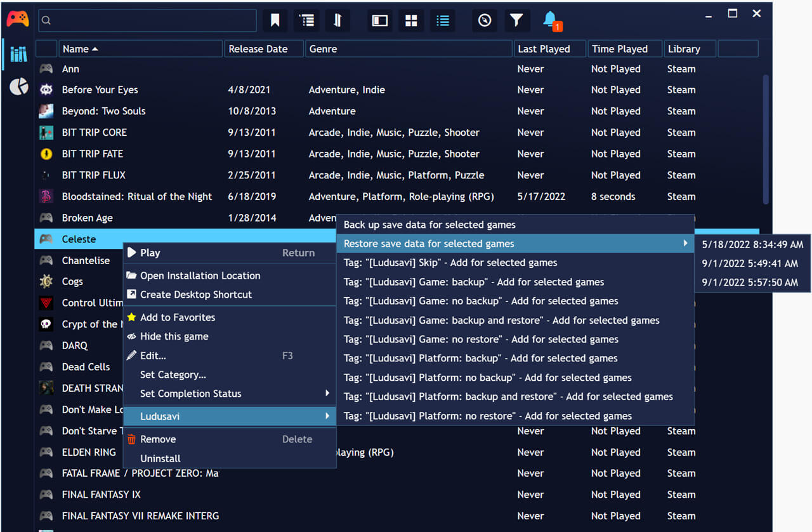Toggle the Explorer panel compass icon
Viewport: 812px width, 532px height.
(x=485, y=20)
